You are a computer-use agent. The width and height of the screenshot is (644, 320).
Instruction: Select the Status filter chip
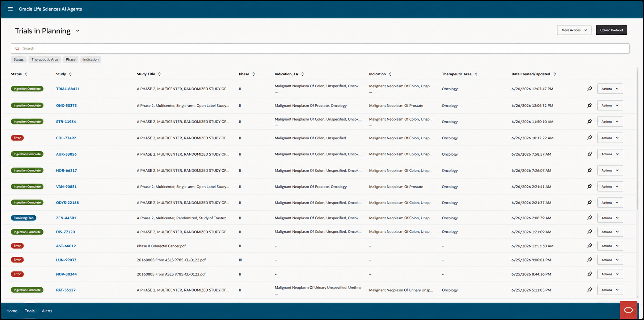[x=18, y=59]
